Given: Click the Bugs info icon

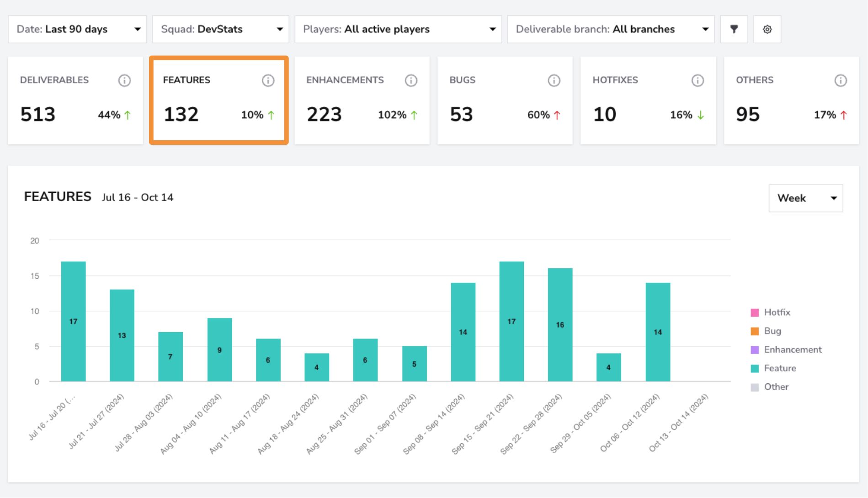Looking at the screenshot, I should click(x=554, y=80).
